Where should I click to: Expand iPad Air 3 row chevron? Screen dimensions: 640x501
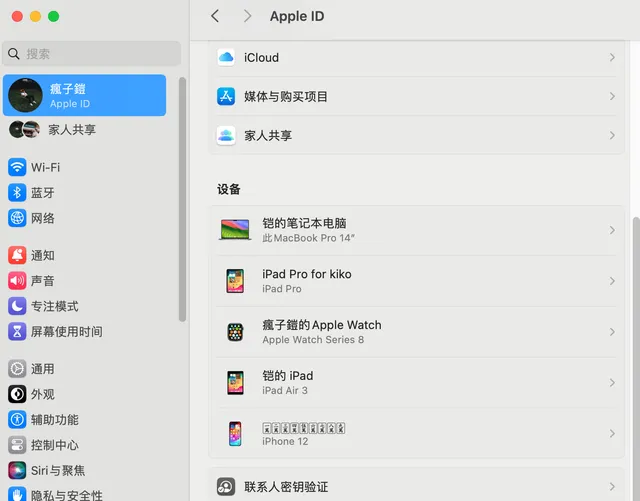(612, 383)
